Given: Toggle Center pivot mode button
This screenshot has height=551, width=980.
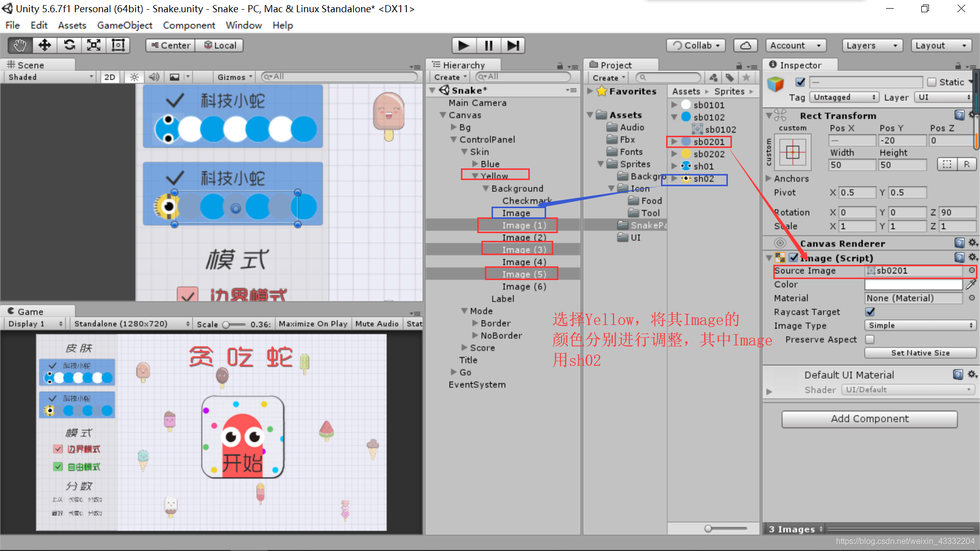Looking at the screenshot, I should point(170,45).
